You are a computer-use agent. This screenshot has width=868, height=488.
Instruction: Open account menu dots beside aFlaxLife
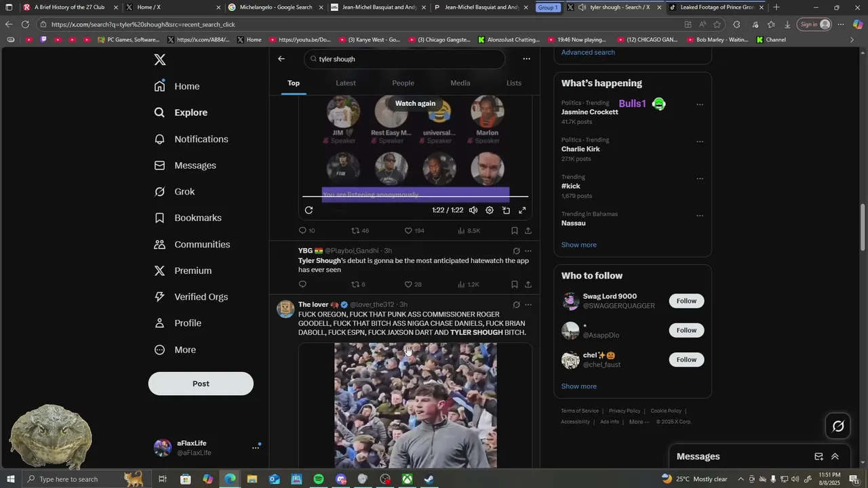(x=256, y=447)
